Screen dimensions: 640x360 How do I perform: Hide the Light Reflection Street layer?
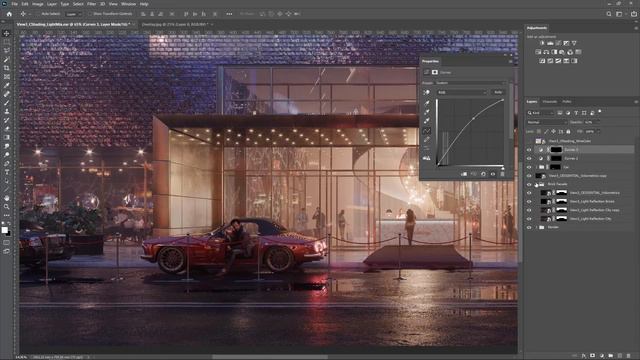pos(529,202)
